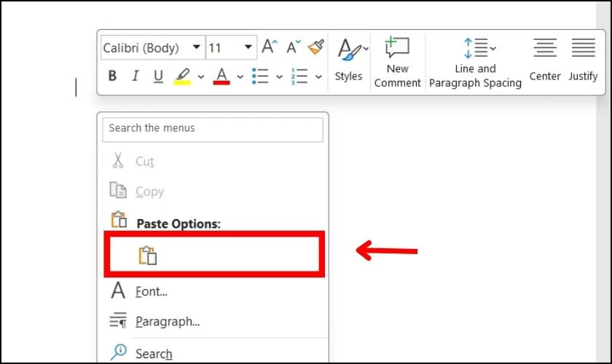612x364 pixels.
Task: Open Line and Paragraph Spacing options
Action: click(475, 63)
